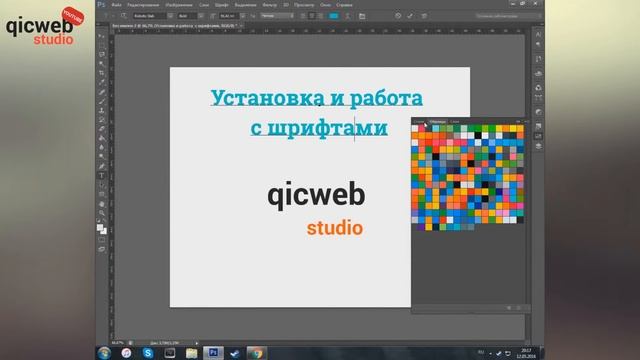Select the Horizontal Type tool
This screenshot has height=360, width=640.
pos(102,176)
